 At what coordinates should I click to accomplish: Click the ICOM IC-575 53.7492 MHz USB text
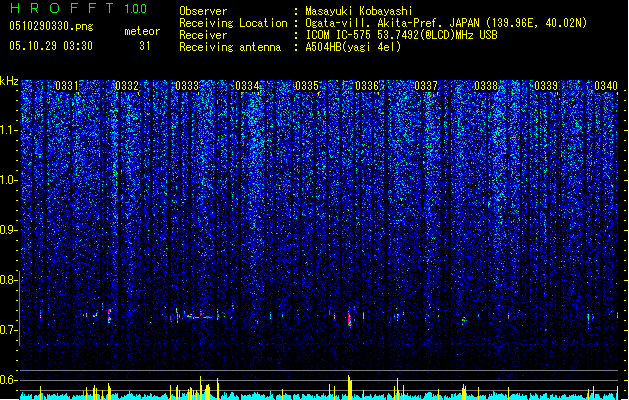tap(401, 35)
